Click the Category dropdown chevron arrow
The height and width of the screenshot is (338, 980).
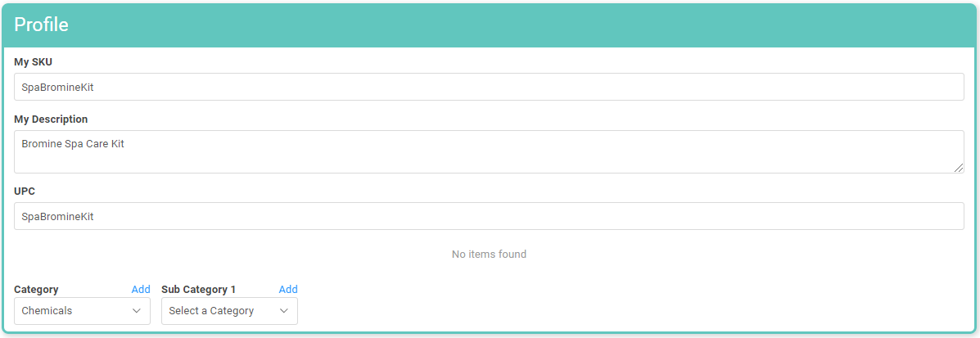pos(137,311)
